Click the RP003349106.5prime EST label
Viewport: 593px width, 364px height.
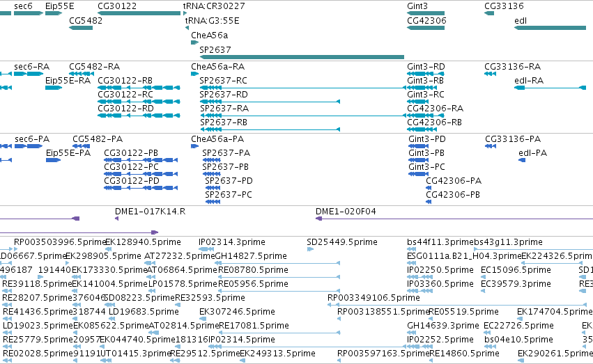point(373,298)
